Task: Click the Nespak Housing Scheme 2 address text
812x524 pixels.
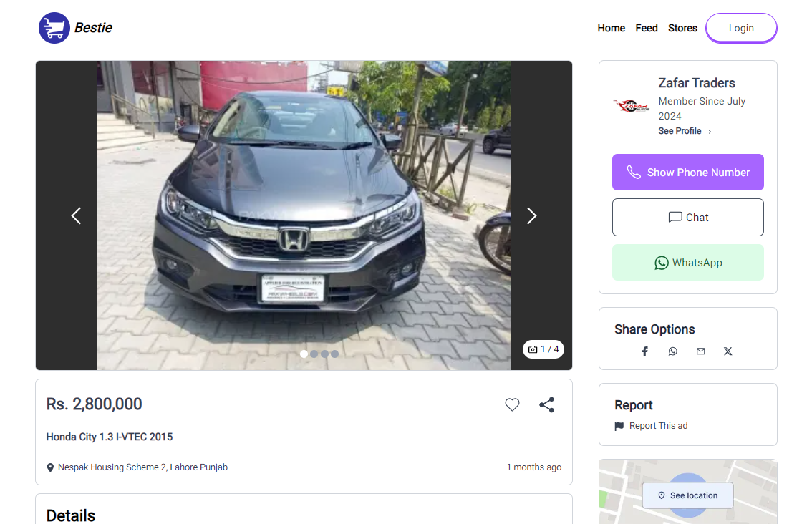Action: 142,467
